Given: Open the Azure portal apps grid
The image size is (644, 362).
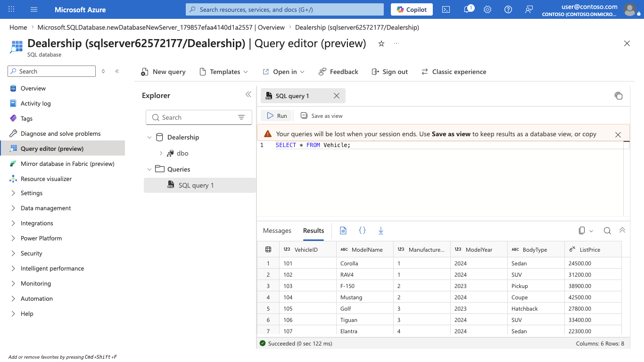Looking at the screenshot, I should tap(11, 9).
